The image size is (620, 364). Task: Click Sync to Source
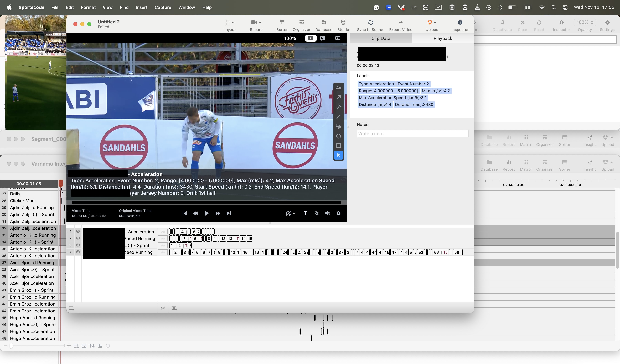[x=370, y=25]
